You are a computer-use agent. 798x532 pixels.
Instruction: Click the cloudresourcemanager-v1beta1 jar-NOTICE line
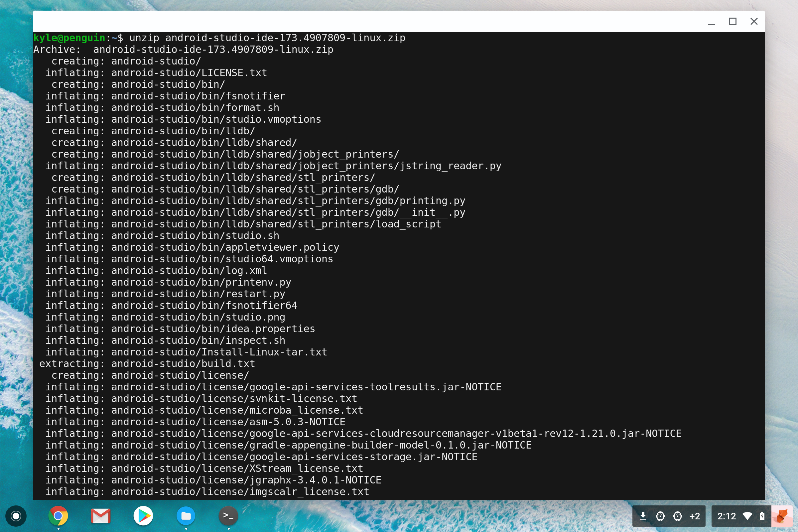[364, 434]
